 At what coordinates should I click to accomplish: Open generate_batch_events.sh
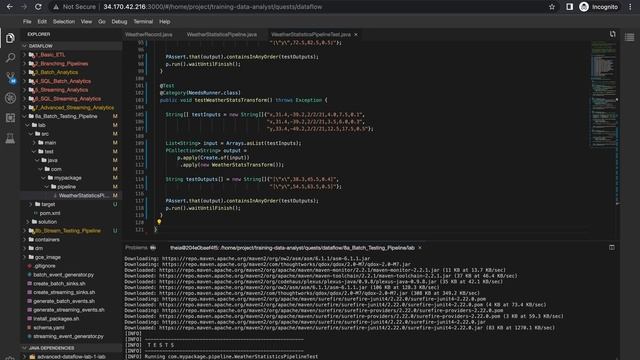point(64,301)
